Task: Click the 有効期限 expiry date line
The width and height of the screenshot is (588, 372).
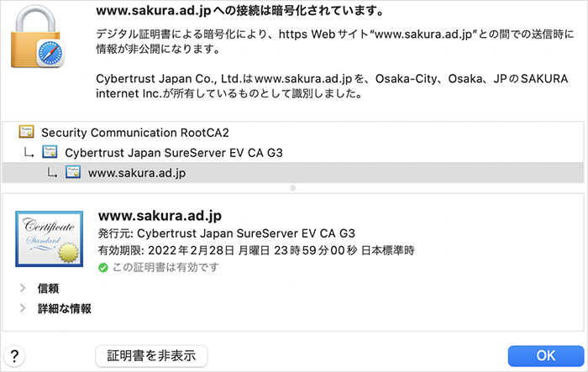Action: 256,250
